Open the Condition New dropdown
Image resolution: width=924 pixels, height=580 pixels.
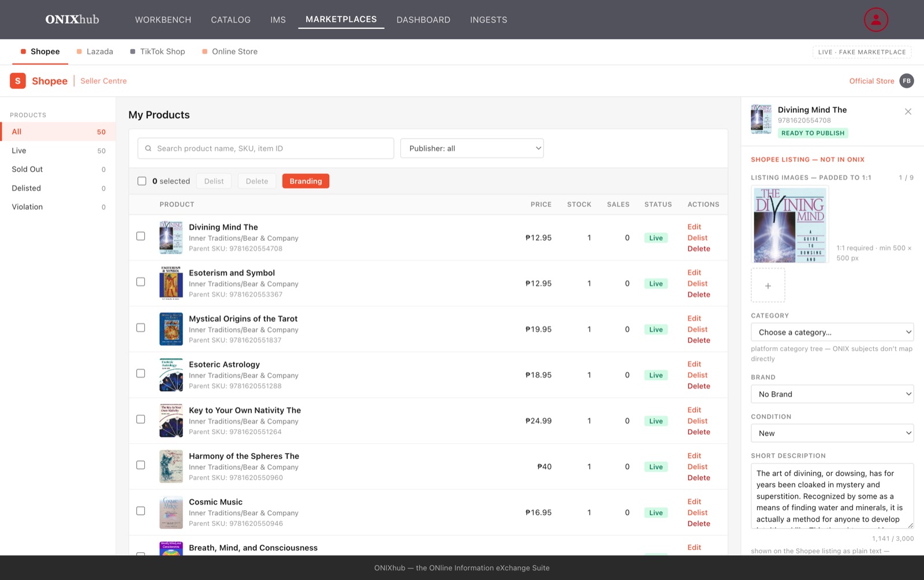pos(832,433)
